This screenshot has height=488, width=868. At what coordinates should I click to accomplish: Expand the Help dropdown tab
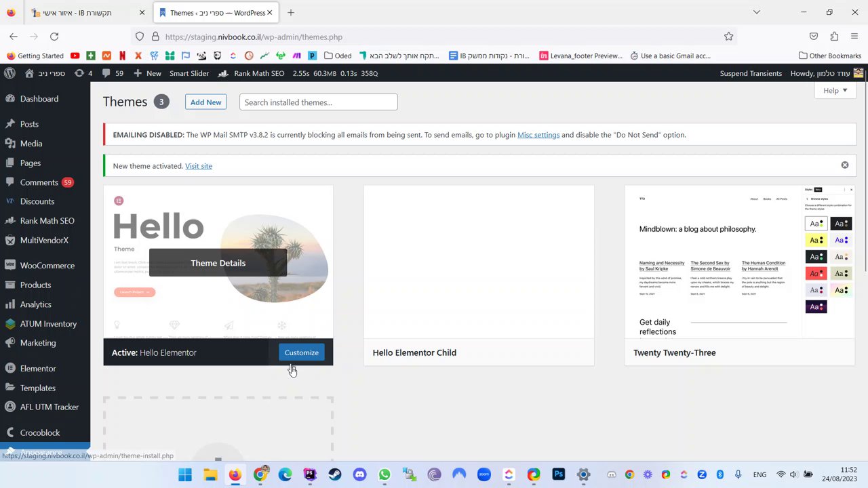pos(835,90)
